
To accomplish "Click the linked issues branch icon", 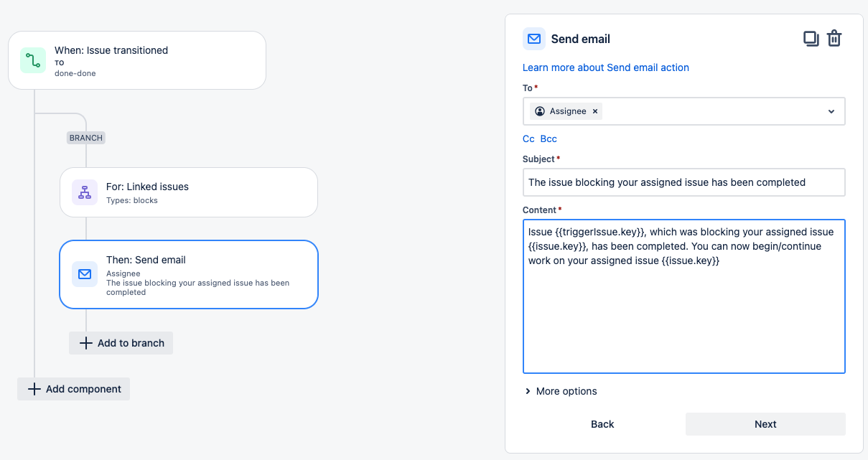I will coord(85,192).
